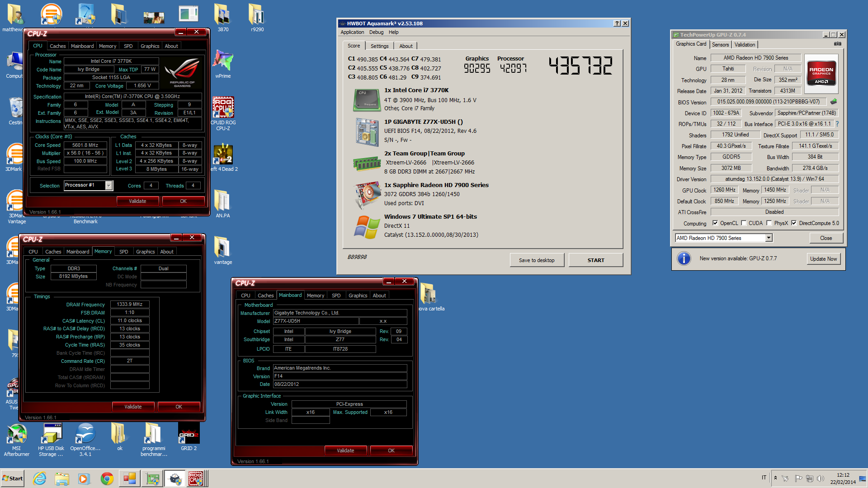868x488 pixels.
Task: Toggle the DirectCompute 5.0 checkbox in GPU-Z
Action: pos(794,223)
